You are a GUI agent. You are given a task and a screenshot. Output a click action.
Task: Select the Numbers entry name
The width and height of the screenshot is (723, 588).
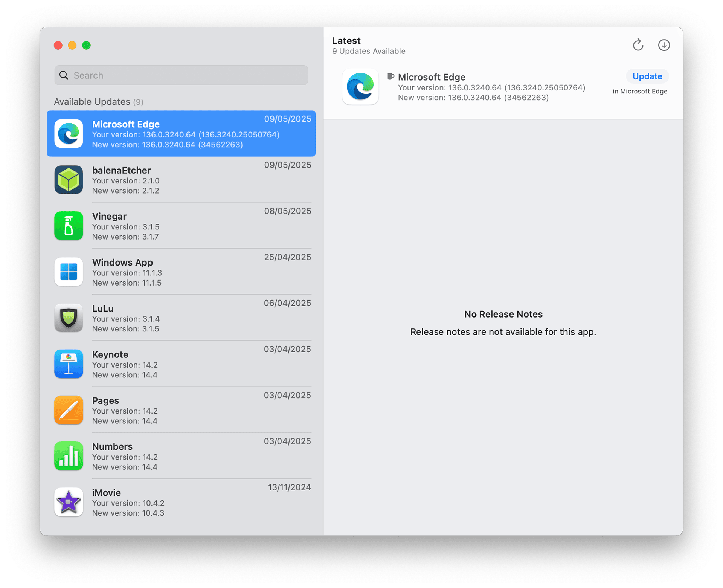(x=112, y=446)
